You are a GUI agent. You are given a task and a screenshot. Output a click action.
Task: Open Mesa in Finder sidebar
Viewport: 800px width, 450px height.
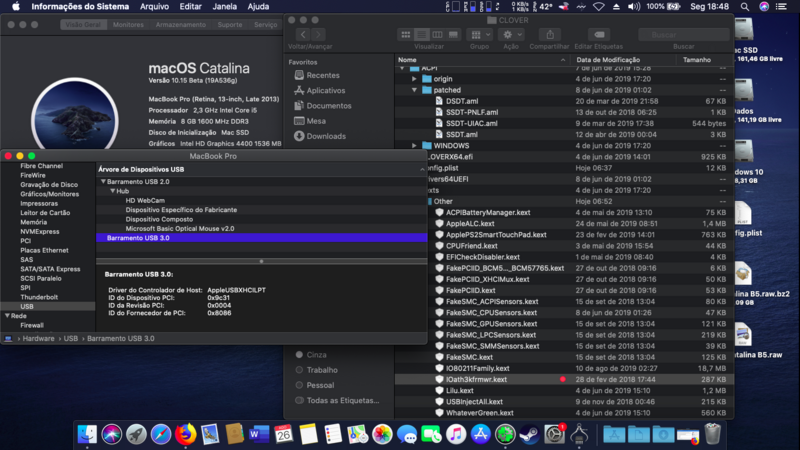point(310,121)
